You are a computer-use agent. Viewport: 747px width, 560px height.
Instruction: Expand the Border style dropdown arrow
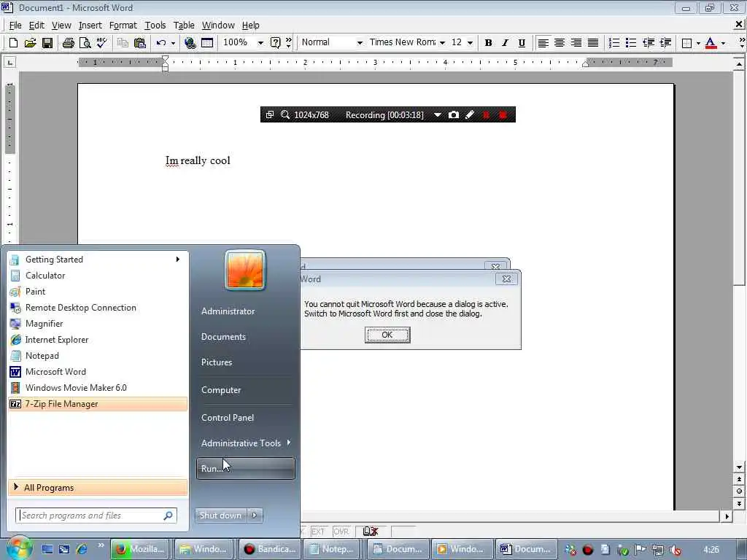[698, 43]
